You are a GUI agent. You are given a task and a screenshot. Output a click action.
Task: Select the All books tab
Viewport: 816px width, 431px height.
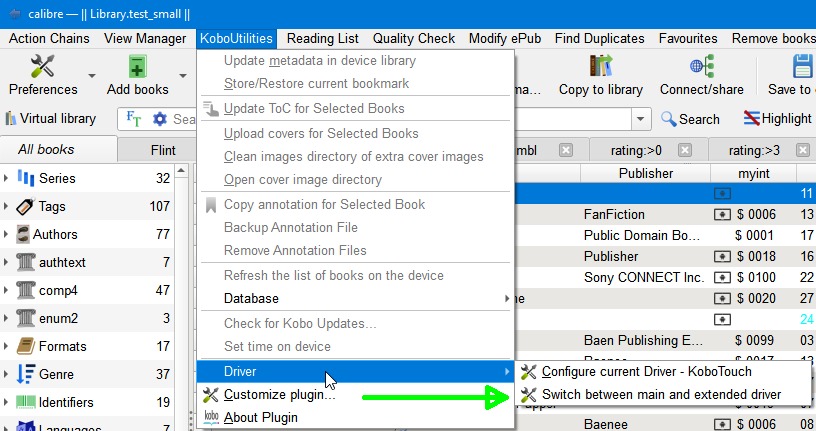pyautogui.click(x=59, y=150)
